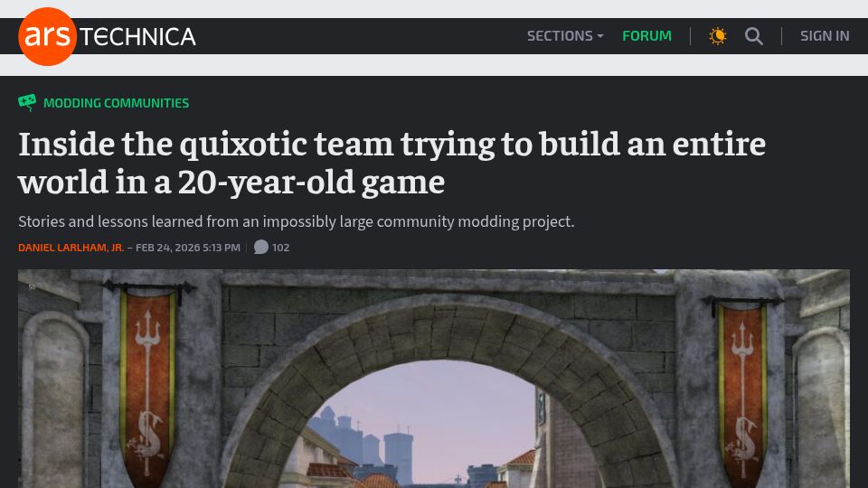
Task: Open the Modding Communities category link
Action: tap(117, 103)
